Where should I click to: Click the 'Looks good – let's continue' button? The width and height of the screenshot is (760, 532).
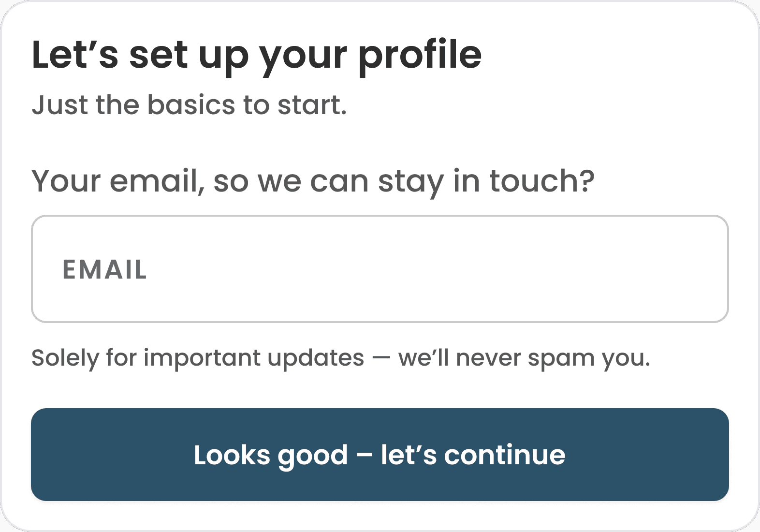coord(380,455)
